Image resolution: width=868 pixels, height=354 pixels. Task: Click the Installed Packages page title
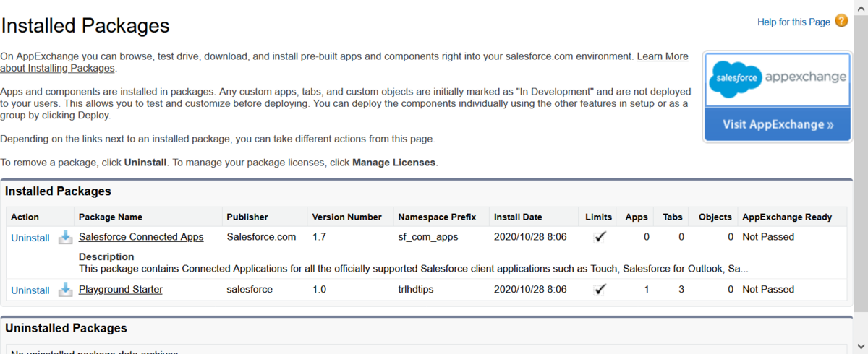(x=85, y=26)
